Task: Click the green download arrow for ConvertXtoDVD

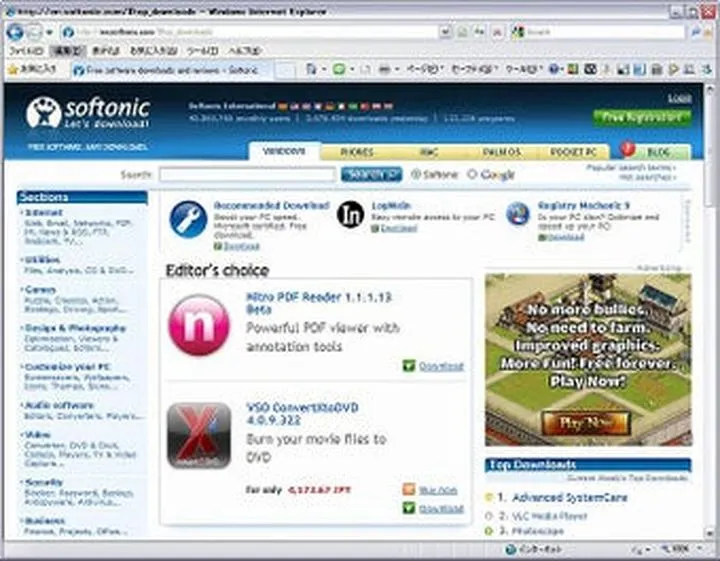Action: pyautogui.click(x=409, y=508)
